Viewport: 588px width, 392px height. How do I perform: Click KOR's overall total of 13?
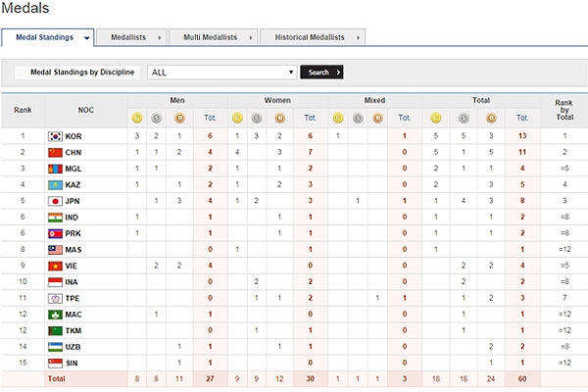522,136
